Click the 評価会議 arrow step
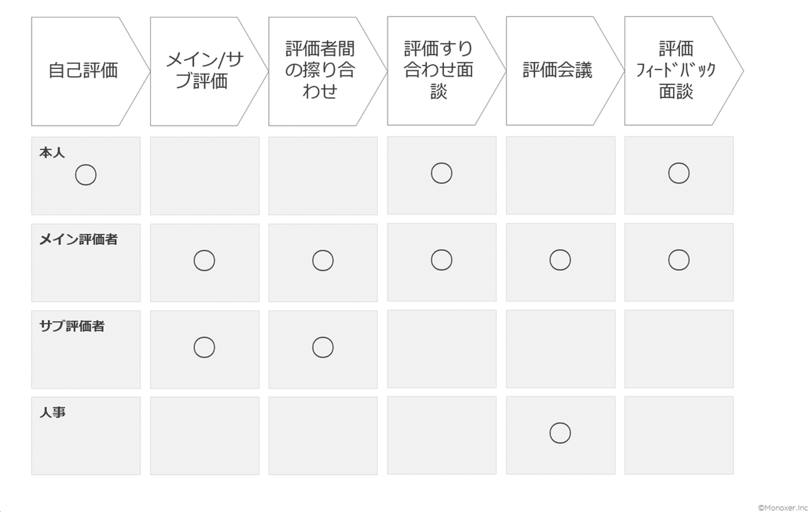The width and height of the screenshot is (812, 512). coord(557,70)
